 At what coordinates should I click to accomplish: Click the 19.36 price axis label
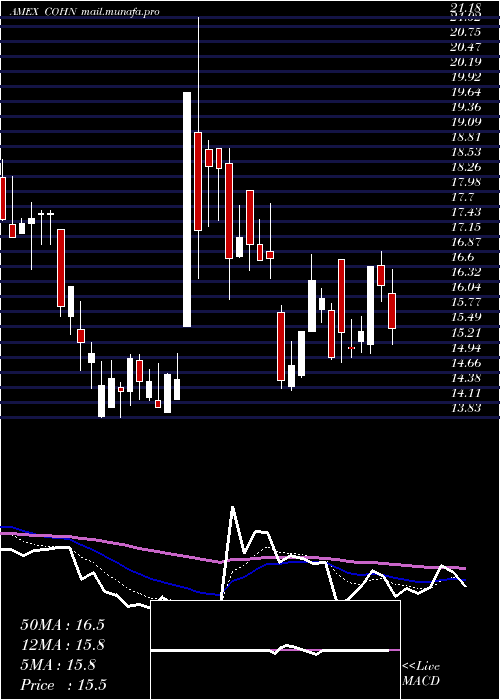[466, 107]
